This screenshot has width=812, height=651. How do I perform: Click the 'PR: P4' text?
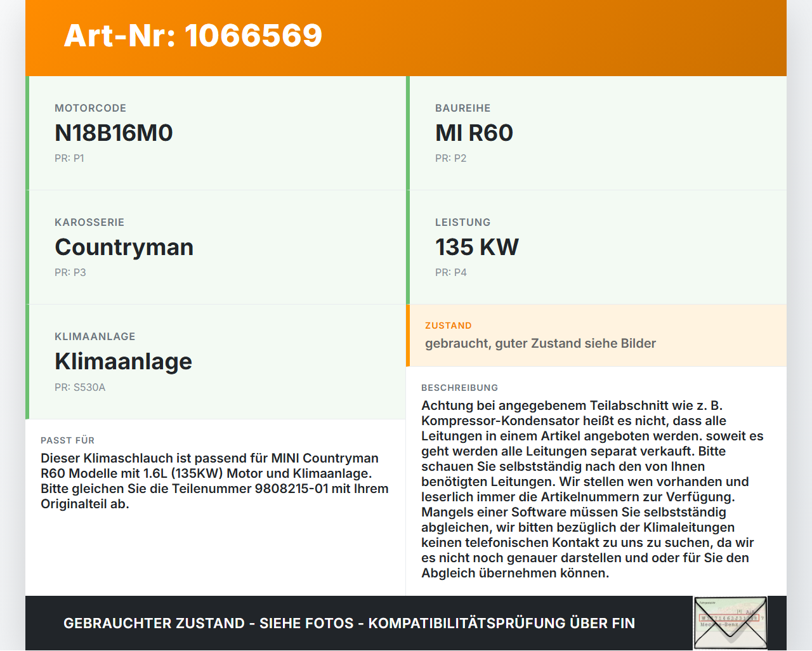450,272
